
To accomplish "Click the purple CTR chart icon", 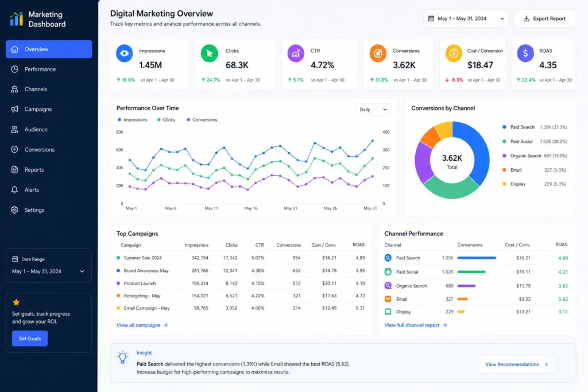I will click(x=296, y=53).
